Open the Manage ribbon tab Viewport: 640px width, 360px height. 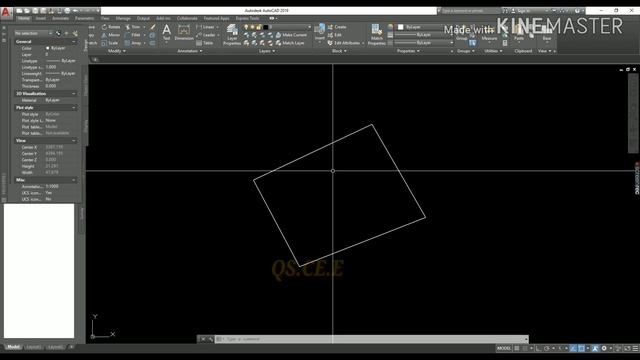pyautogui.click(x=123, y=18)
